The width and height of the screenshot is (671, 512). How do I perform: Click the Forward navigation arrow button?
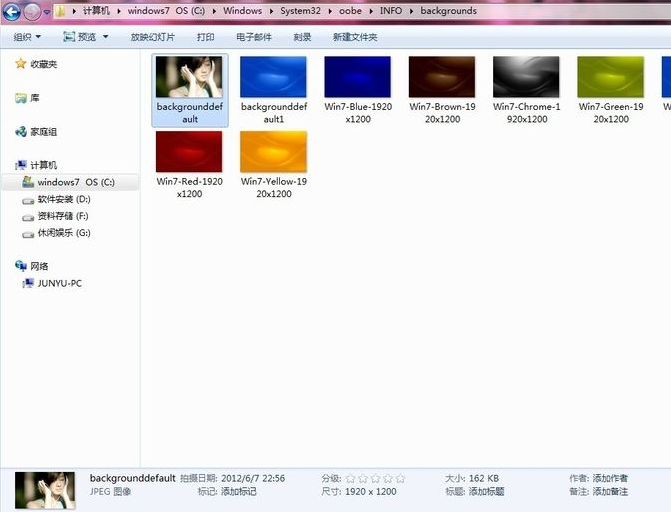(32, 11)
